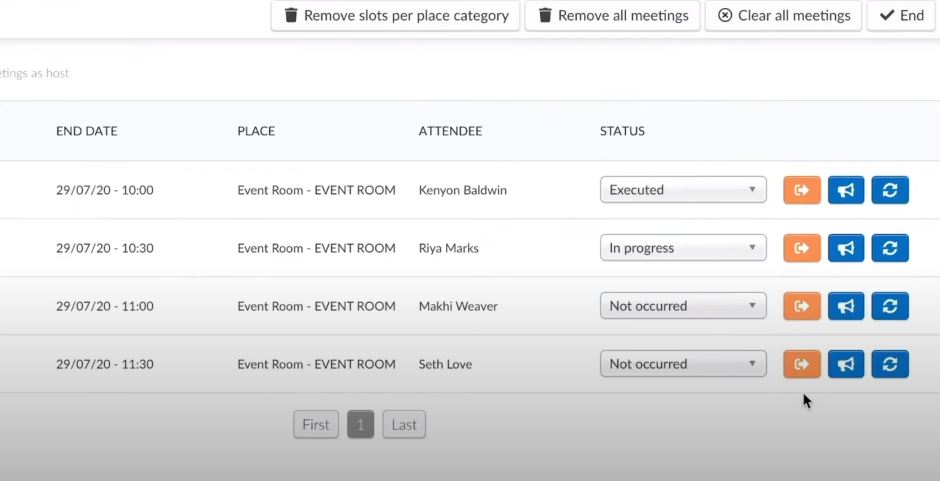940x481 pixels.
Task: Click orange exit icon for Seth Love
Action: coord(801,364)
